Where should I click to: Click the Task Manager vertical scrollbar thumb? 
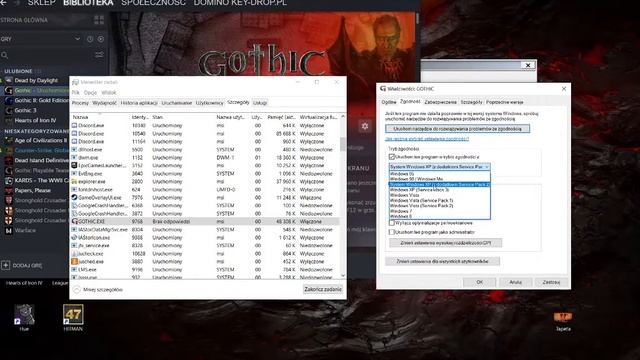pyautogui.click(x=343, y=144)
